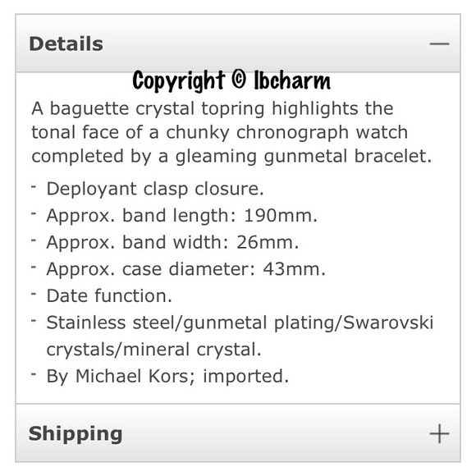
Task: Click the Stainless steel/gunmetal plating line
Action: pos(240,323)
